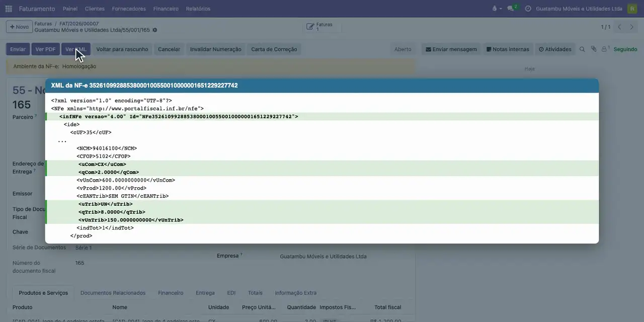
Task: Click the Novo button
Action: coord(19,27)
